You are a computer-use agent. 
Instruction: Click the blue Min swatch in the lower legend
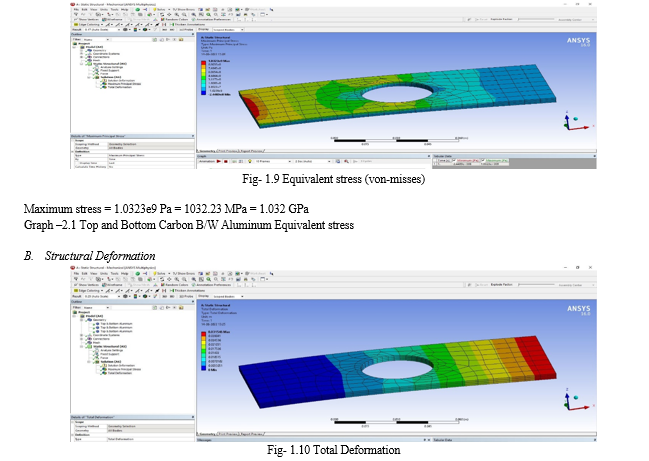point(203,368)
